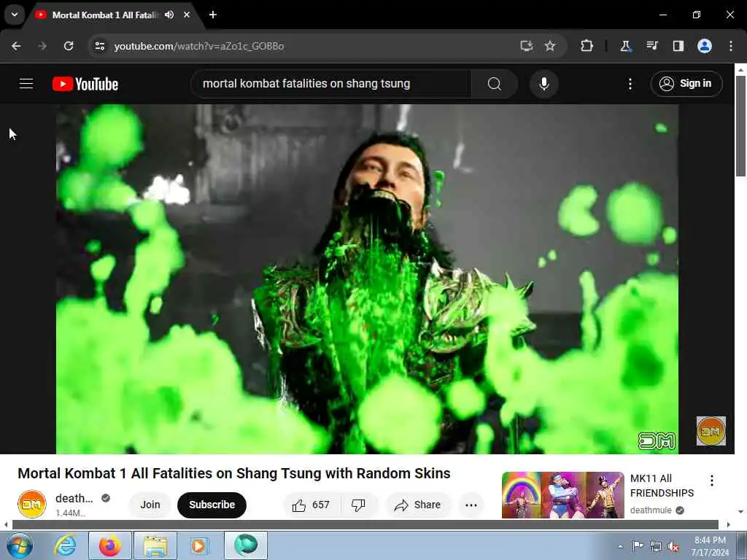Install app icon in address bar

[527, 46]
